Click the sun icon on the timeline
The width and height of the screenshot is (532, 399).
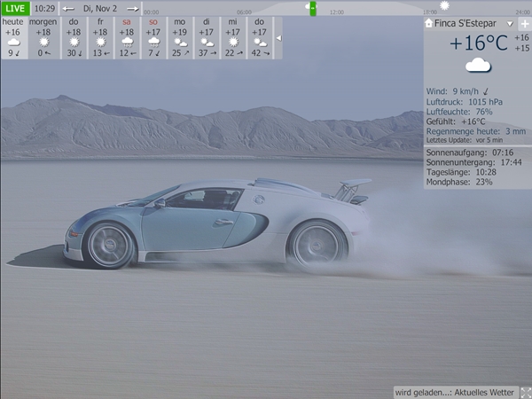click(x=444, y=5)
